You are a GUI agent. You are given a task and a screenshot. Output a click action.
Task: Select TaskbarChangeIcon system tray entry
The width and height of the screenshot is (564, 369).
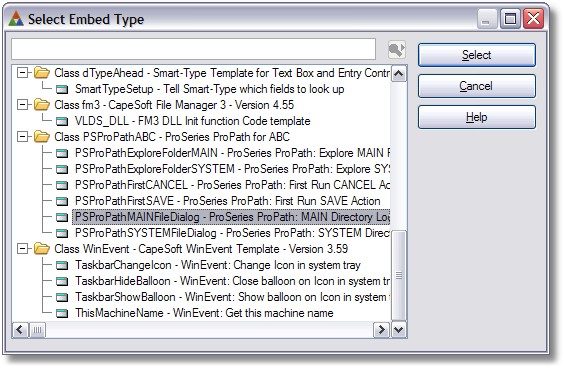218,265
